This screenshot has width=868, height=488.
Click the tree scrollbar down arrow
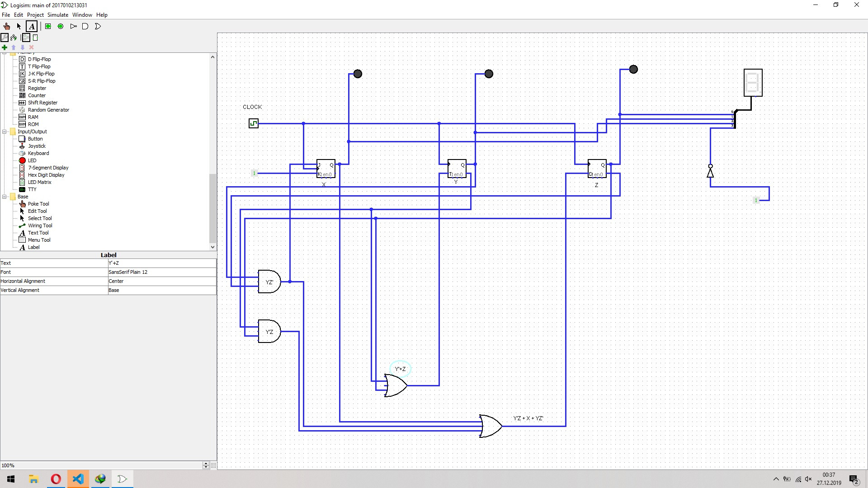[x=212, y=247]
